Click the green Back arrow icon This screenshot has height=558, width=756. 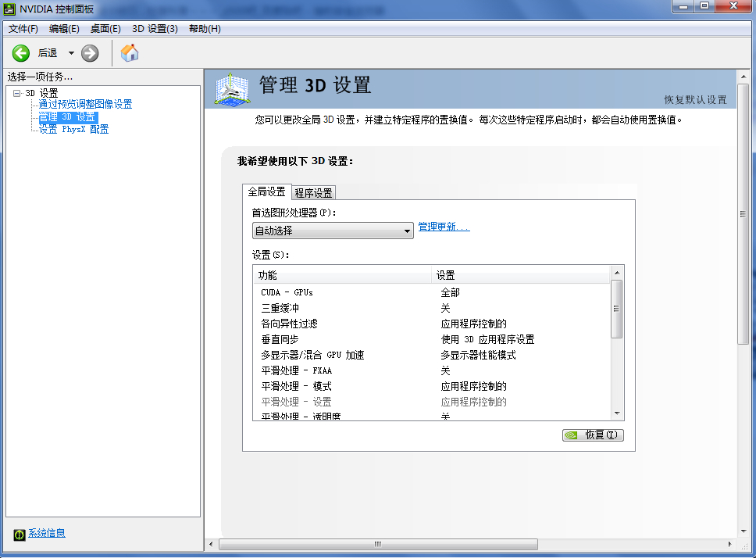(x=21, y=53)
